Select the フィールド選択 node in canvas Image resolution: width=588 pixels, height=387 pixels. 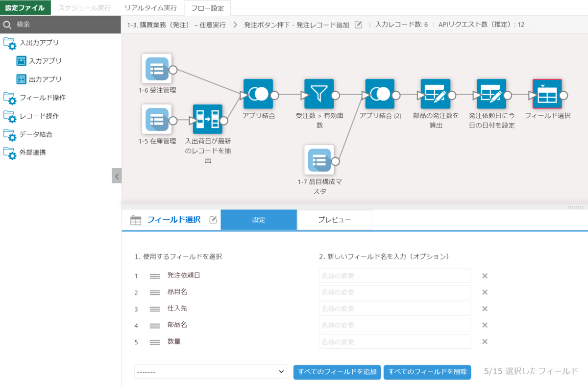547,94
